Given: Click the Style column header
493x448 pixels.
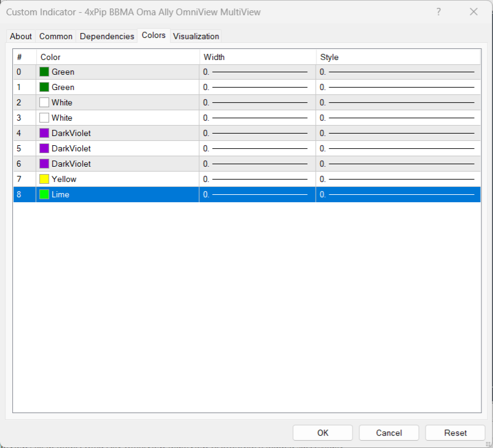Looking at the screenshot, I should (x=397, y=57).
